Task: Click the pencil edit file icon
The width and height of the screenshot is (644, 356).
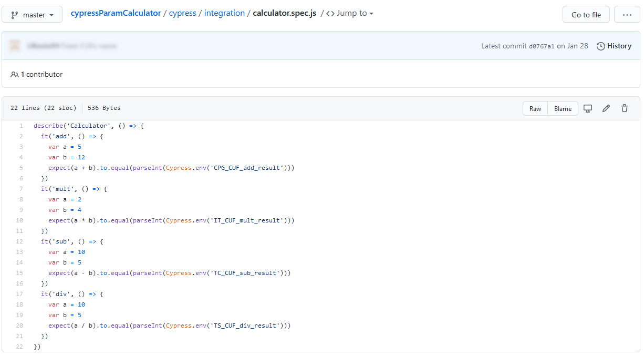Action: [606, 108]
